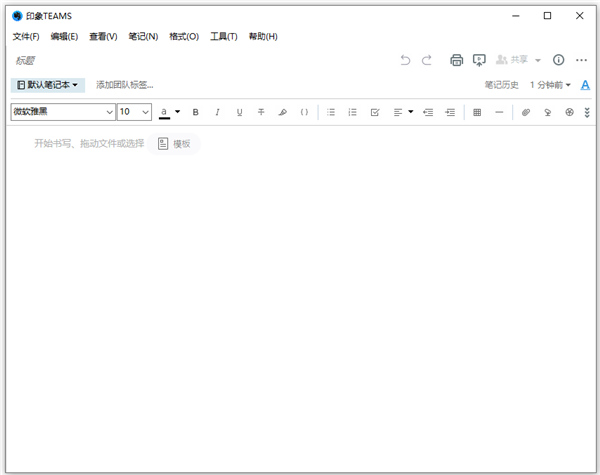Apply the highlighter tool
Viewport: 600px width, 475px height.
click(282, 112)
